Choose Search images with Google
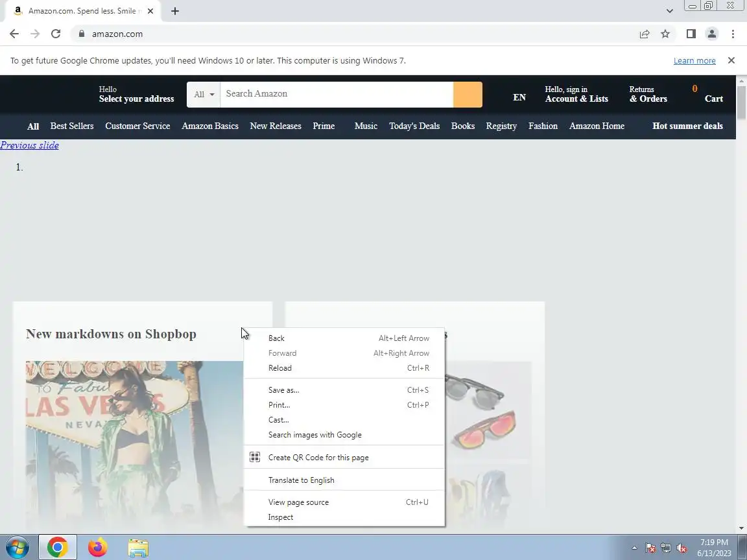747x560 pixels. click(x=344, y=435)
